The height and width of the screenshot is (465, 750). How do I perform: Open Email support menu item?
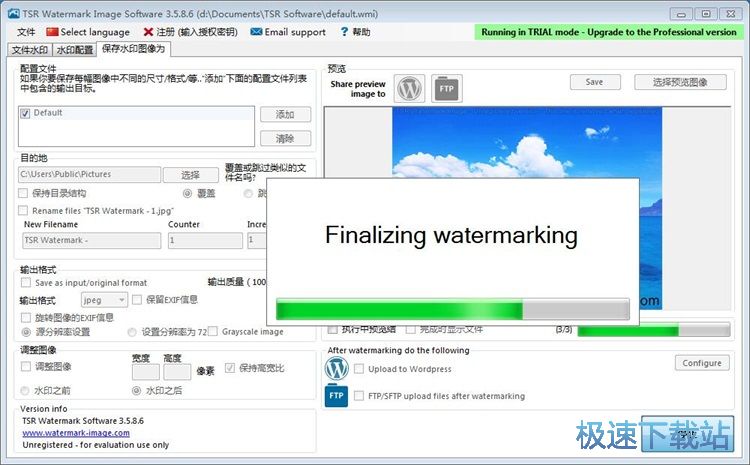[288, 32]
